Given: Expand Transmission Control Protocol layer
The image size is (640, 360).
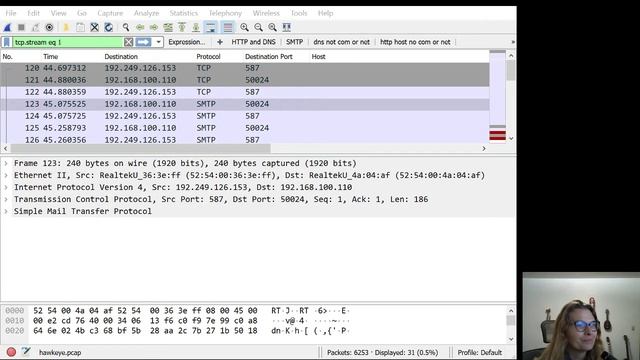Looking at the screenshot, I should pos(6,199).
